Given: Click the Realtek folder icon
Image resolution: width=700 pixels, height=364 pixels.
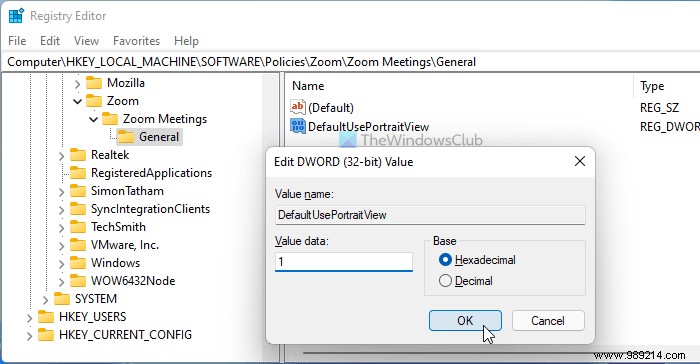Looking at the screenshot, I should [78, 155].
